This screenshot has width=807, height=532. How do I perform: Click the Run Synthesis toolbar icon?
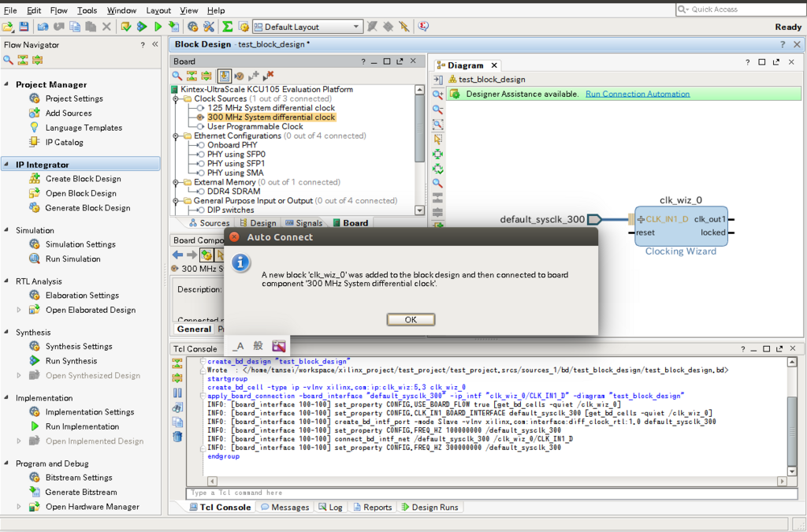tap(142, 27)
